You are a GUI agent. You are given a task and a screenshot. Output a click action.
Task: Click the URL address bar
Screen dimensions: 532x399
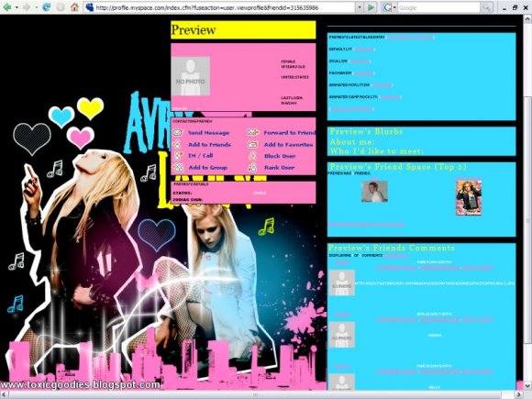[x=225, y=7]
